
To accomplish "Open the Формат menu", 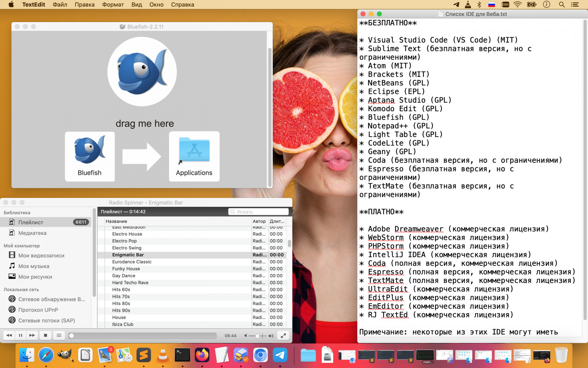I will [113, 4].
